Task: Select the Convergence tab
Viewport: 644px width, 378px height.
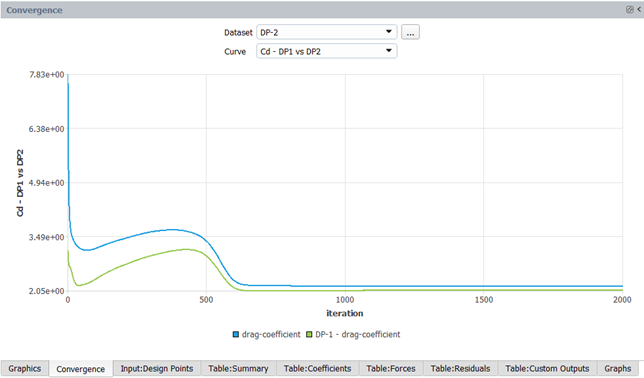Action: 80,369
